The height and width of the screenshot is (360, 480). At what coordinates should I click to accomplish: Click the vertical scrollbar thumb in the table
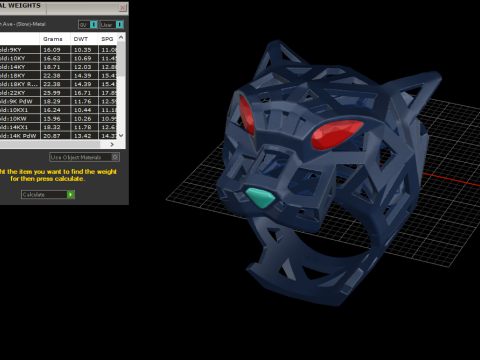pyautogui.click(x=121, y=59)
